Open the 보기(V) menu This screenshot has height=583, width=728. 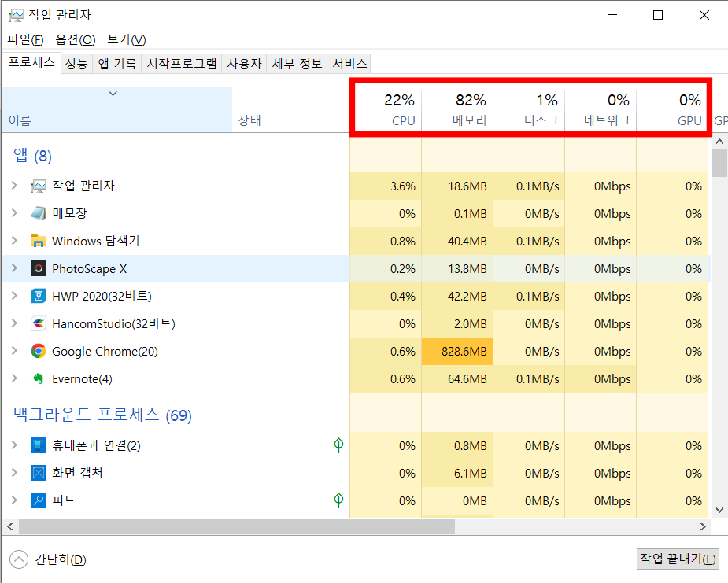pos(126,40)
